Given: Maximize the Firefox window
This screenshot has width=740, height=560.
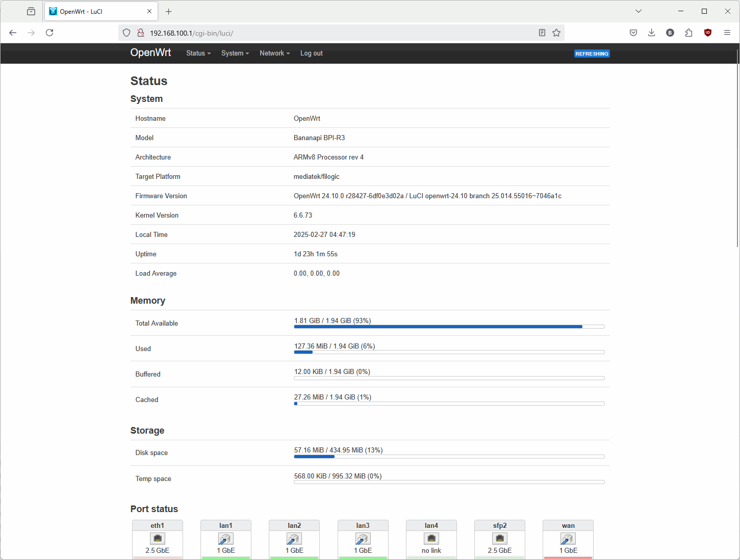Looking at the screenshot, I should coord(704,11).
